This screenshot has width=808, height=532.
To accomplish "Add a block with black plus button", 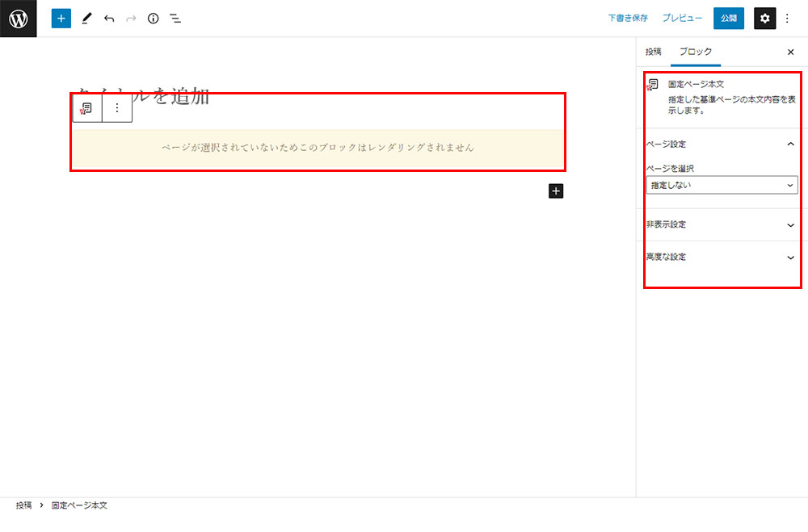I will click(556, 191).
